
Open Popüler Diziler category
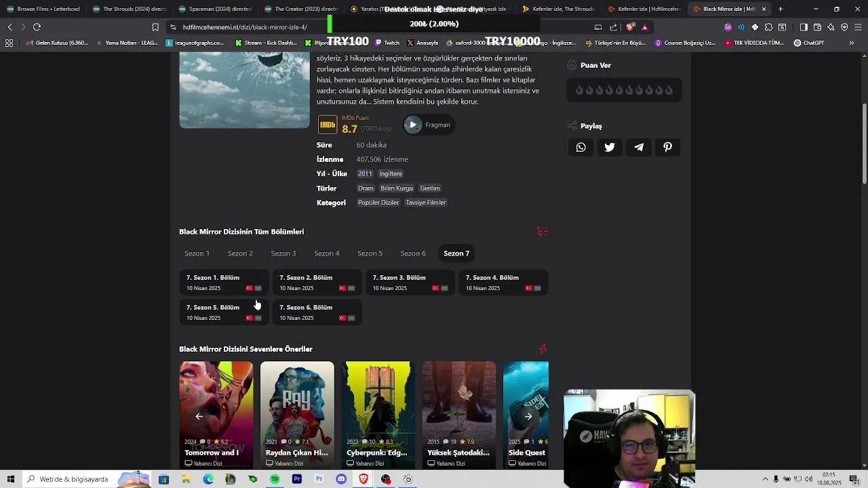pos(378,203)
